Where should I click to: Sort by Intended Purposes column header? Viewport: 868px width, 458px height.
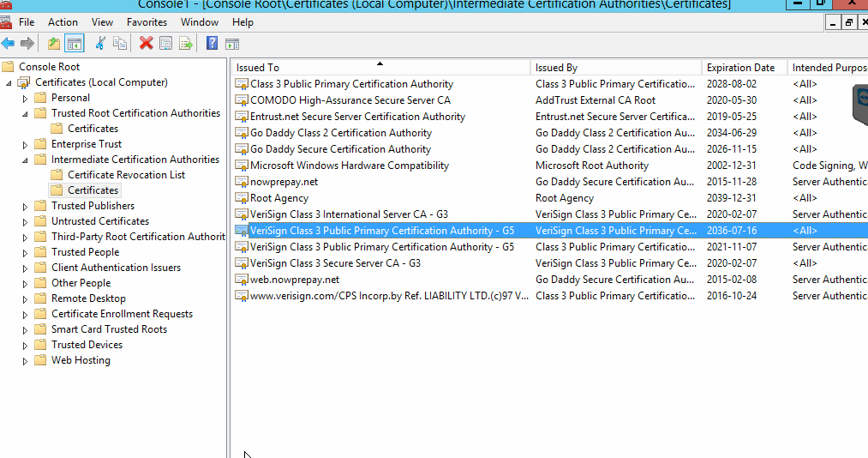(828, 68)
